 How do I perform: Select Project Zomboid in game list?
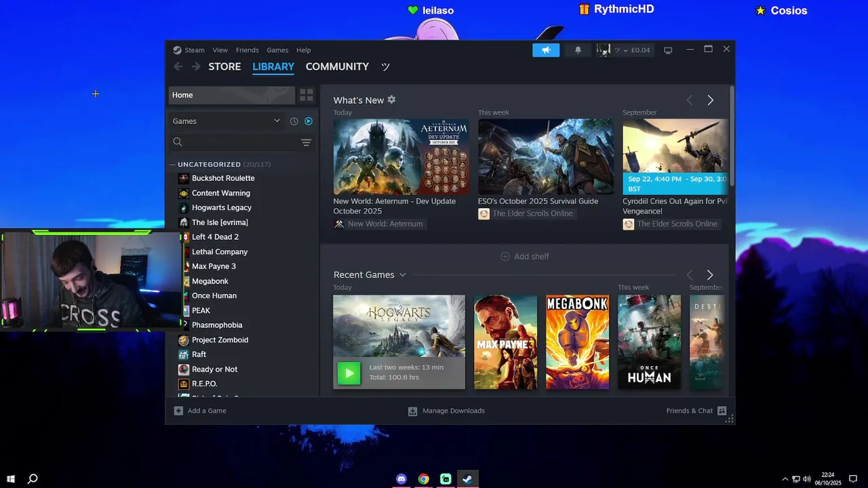point(220,340)
